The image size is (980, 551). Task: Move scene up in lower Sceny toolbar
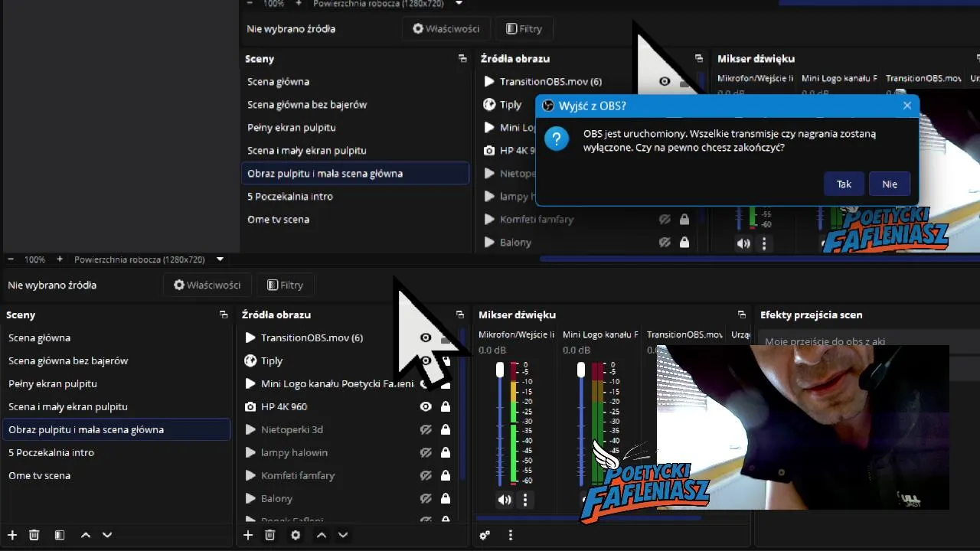coord(86,535)
